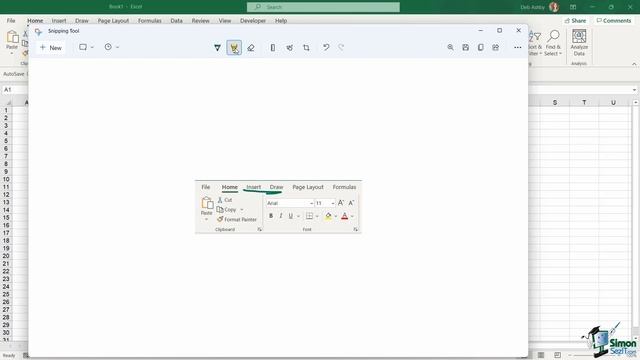Open the snip delay clock dropdown

(x=111, y=47)
